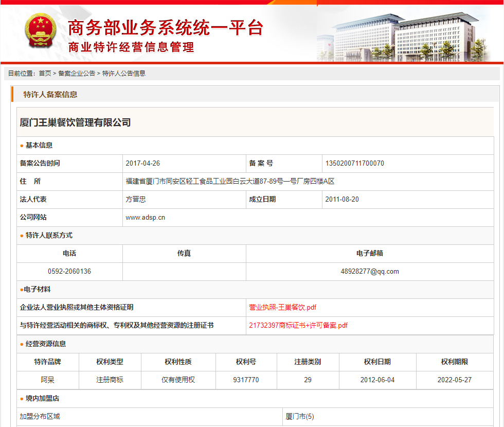Viewport: 504px width, 427px height.
Task: Click the 权利性质 column header
Action: coord(178,362)
